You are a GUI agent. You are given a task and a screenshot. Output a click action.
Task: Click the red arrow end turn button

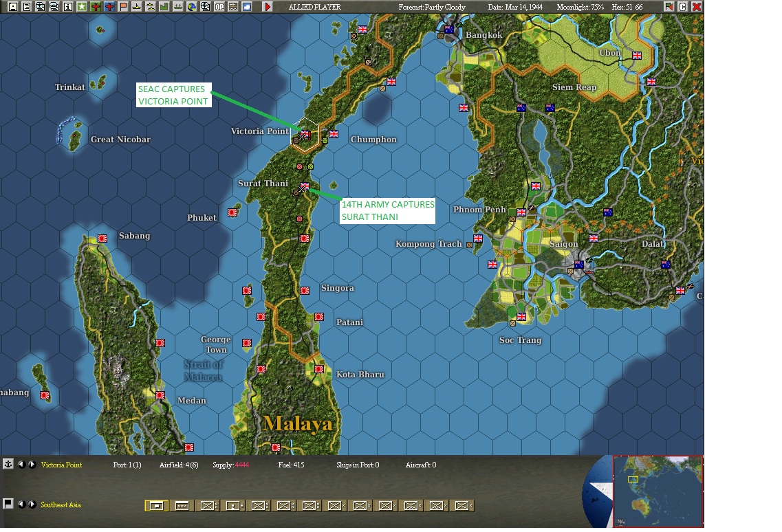pos(268,7)
